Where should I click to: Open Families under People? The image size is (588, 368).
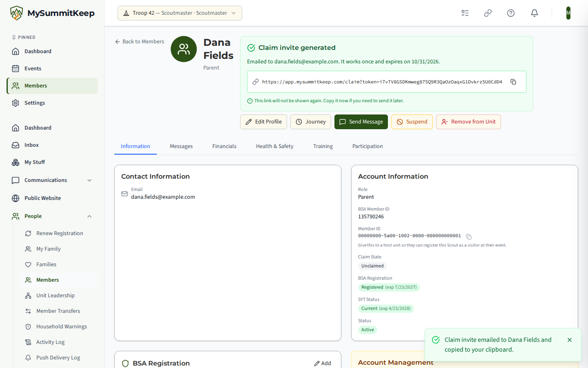59,265
